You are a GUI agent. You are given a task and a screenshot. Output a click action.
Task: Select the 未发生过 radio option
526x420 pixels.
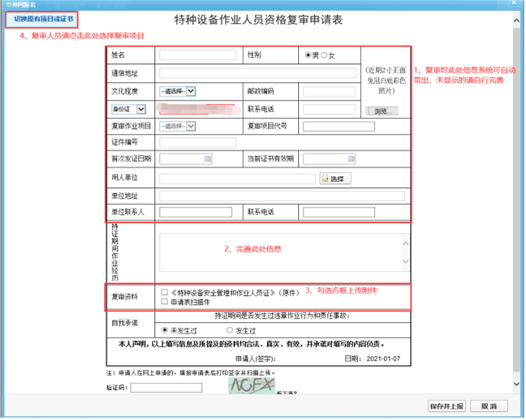[166, 330]
